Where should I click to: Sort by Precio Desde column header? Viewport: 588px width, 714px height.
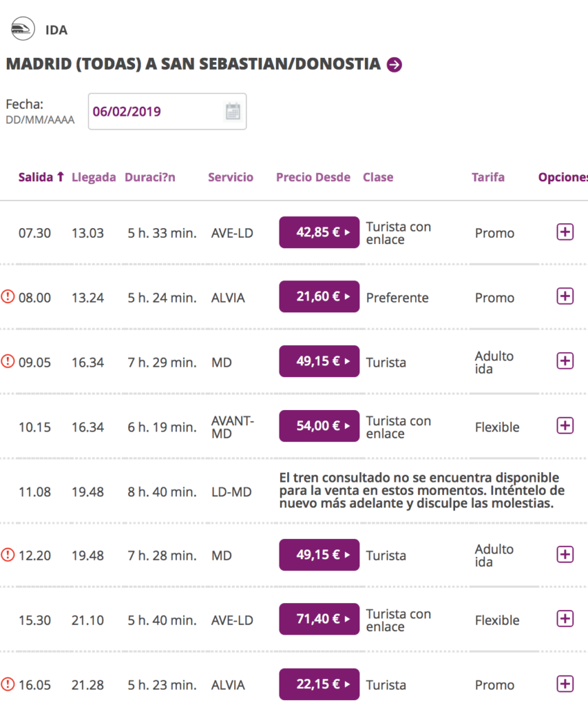click(x=313, y=177)
